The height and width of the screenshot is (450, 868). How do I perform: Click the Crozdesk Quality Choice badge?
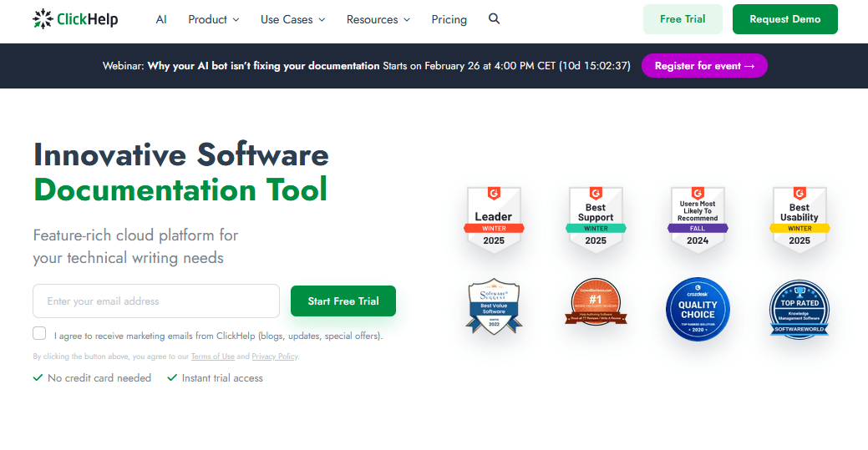coord(698,309)
